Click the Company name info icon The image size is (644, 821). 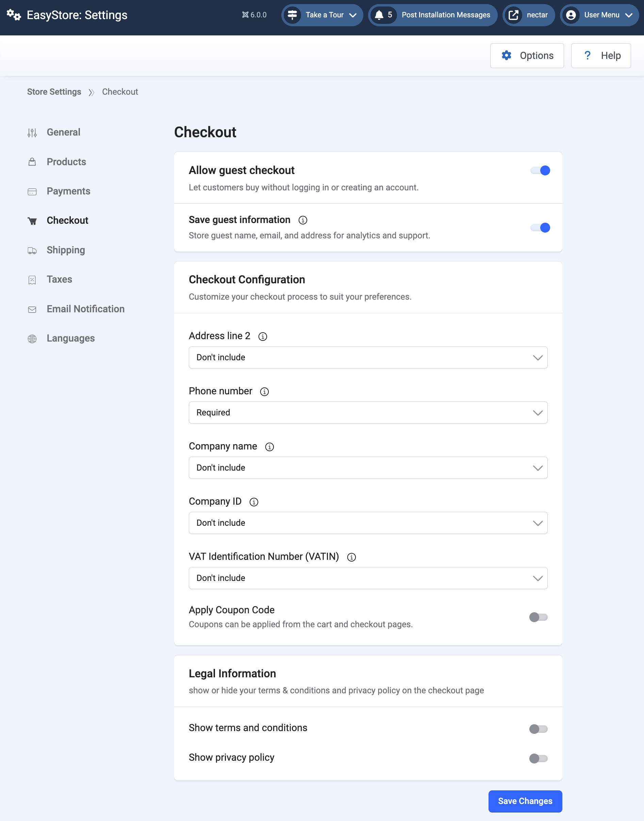269,447
